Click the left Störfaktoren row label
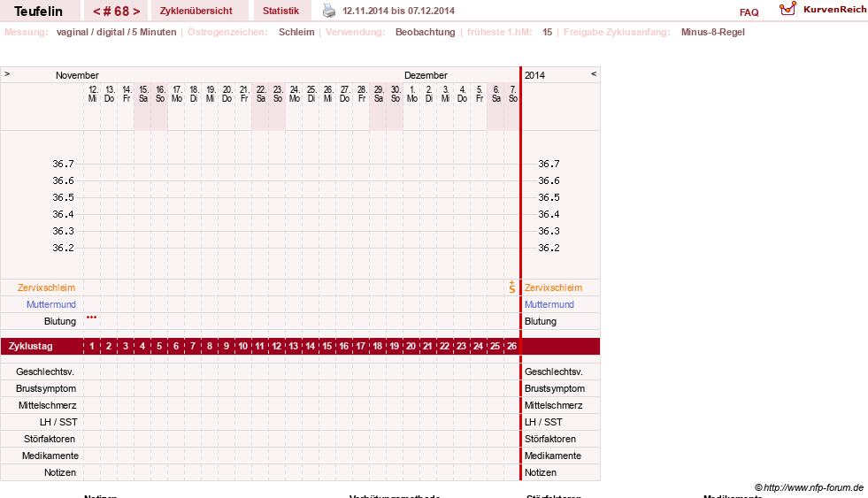Viewport: 868px width, 498px height. [x=50, y=439]
